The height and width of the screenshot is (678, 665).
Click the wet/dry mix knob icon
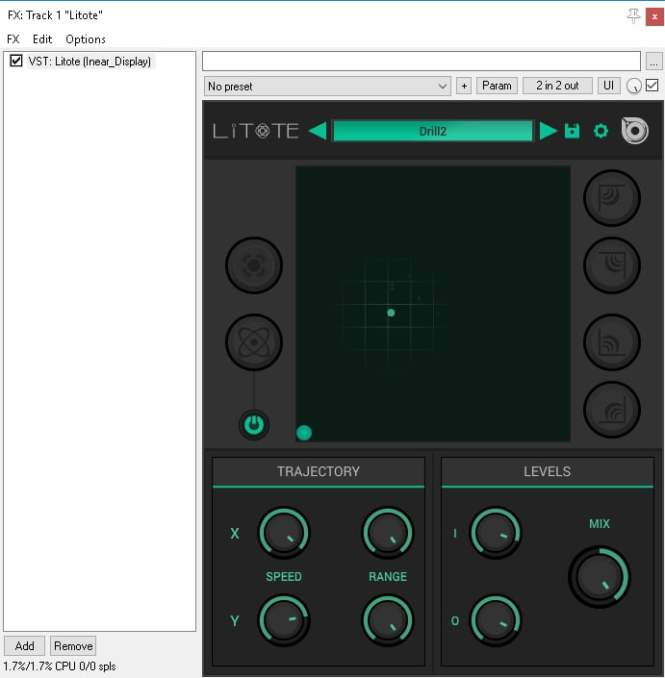(633, 86)
